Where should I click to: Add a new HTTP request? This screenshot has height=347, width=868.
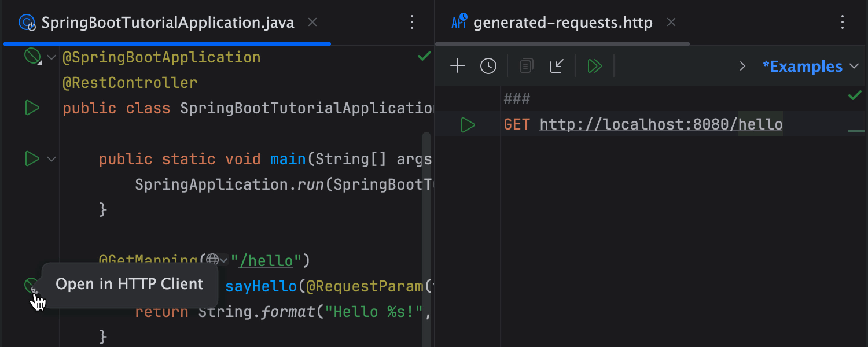pyautogui.click(x=457, y=65)
